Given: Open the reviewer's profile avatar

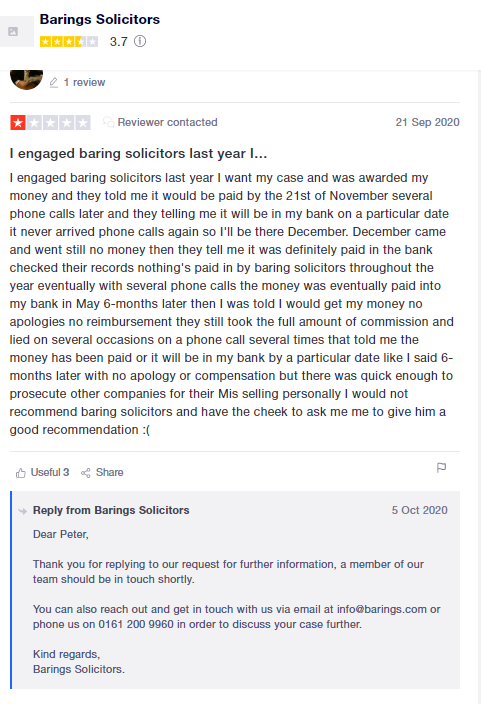Looking at the screenshot, I should 26,79.
